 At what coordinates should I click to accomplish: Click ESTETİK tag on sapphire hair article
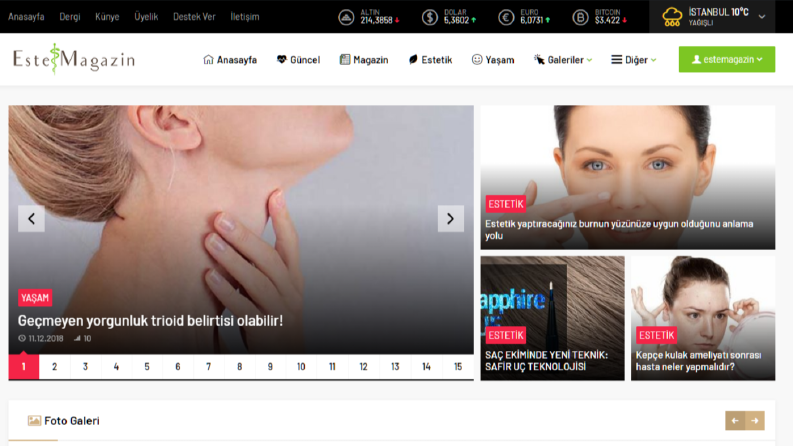[506, 335]
